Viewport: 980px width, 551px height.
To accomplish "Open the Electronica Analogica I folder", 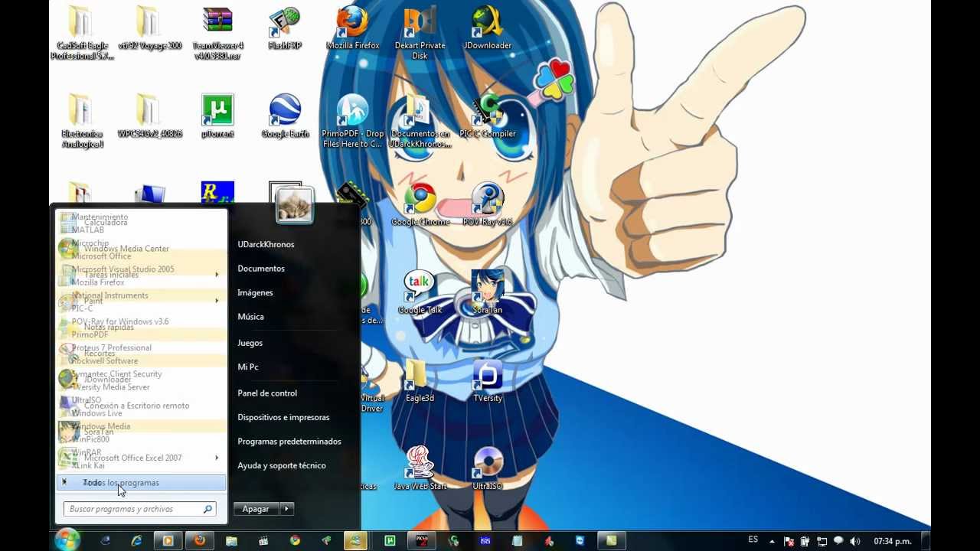I will 82,121.
